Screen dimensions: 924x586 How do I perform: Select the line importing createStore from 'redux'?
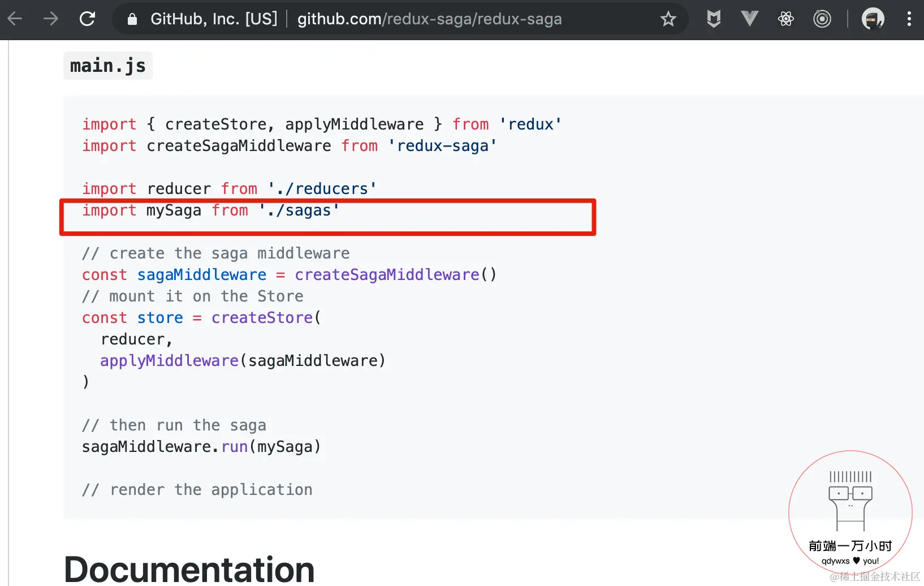(x=322, y=124)
